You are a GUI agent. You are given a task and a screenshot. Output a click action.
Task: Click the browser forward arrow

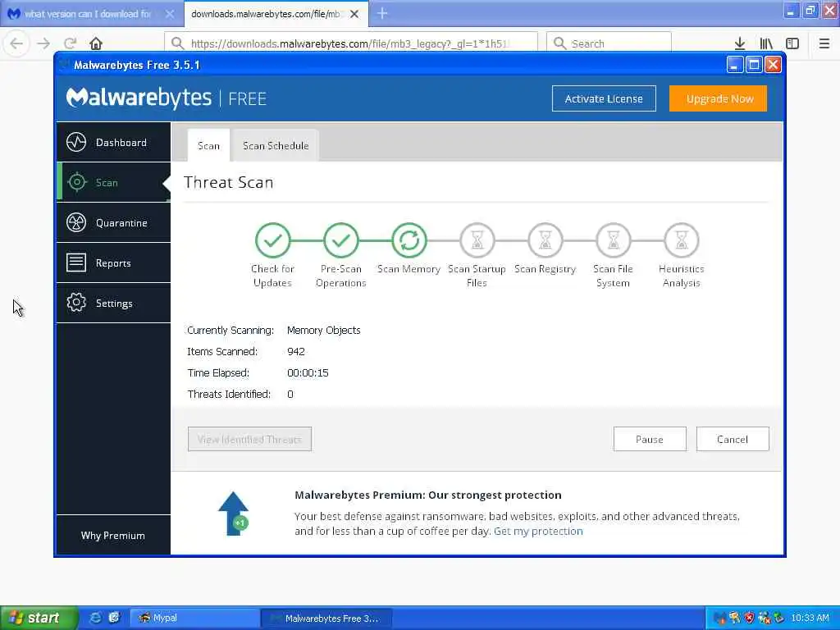point(44,43)
